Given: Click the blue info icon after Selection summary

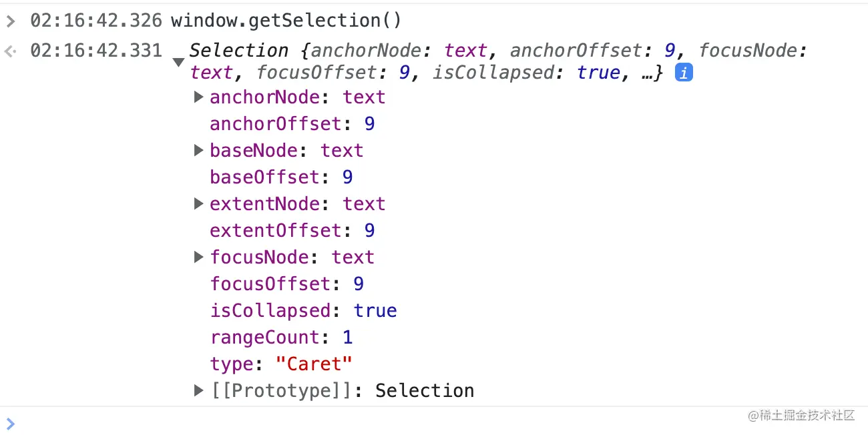Looking at the screenshot, I should tap(684, 73).
